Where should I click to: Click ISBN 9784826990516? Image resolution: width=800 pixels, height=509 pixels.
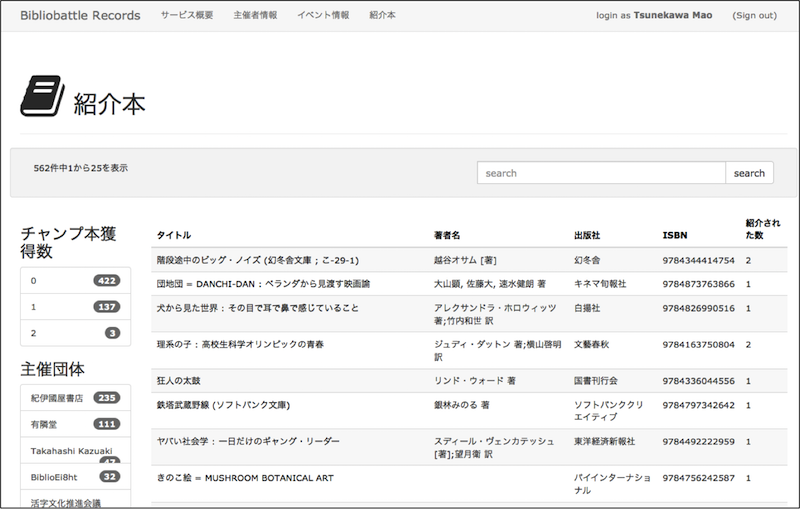(x=698, y=308)
